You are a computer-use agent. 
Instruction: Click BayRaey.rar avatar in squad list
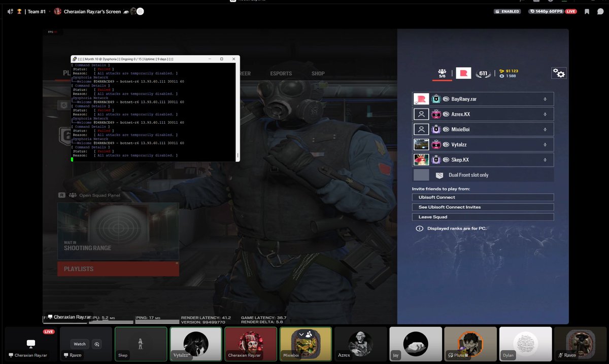point(421,99)
